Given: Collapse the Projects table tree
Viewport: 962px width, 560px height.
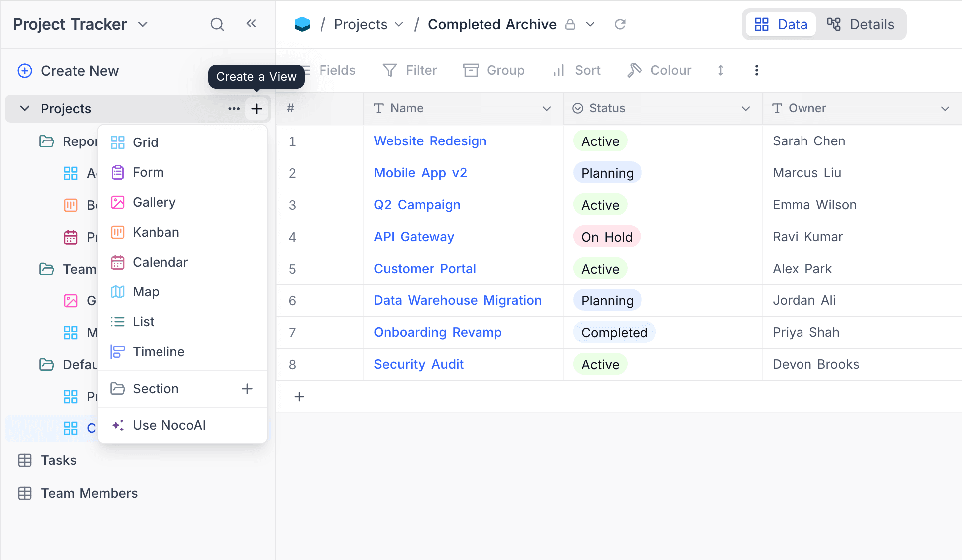Looking at the screenshot, I should click(x=24, y=109).
